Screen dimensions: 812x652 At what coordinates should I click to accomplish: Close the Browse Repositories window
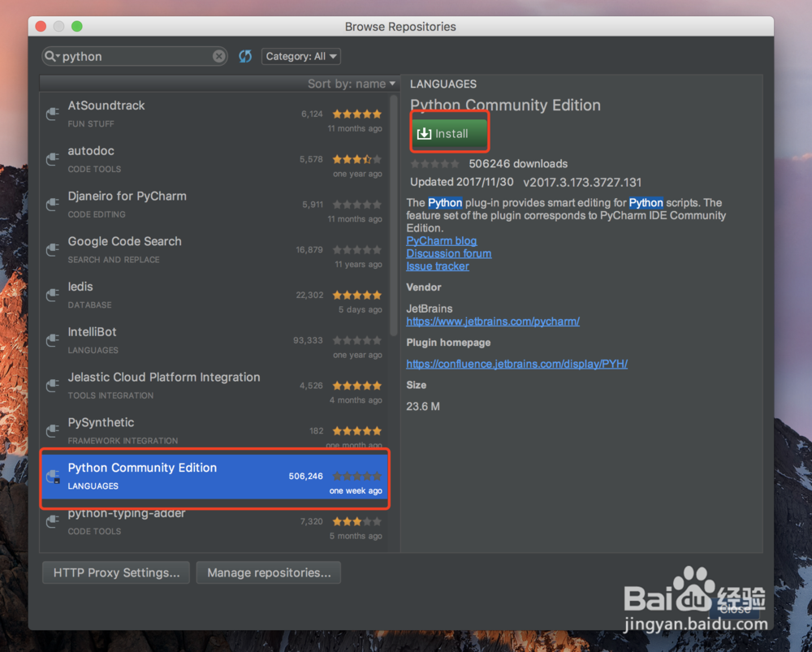(41, 27)
